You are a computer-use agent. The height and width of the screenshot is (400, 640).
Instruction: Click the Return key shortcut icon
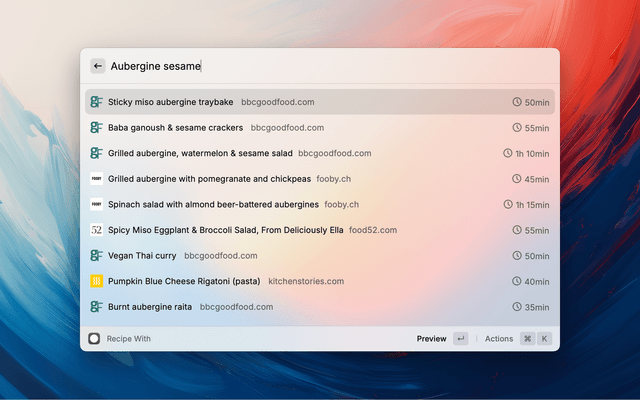click(x=460, y=339)
